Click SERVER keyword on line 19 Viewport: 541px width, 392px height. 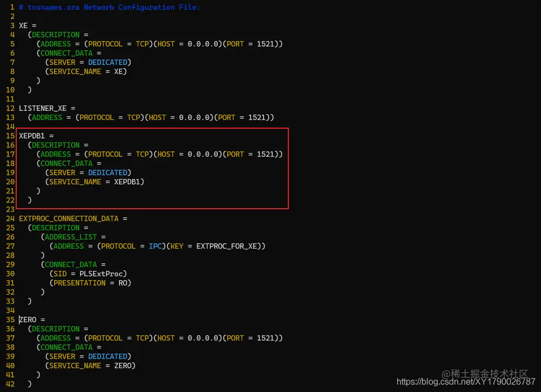(62, 172)
